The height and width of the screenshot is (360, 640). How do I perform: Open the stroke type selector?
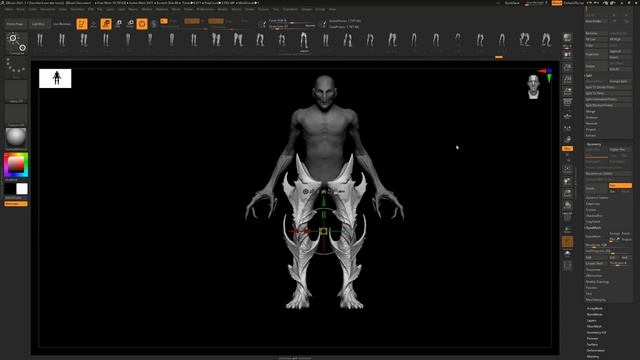(16, 67)
